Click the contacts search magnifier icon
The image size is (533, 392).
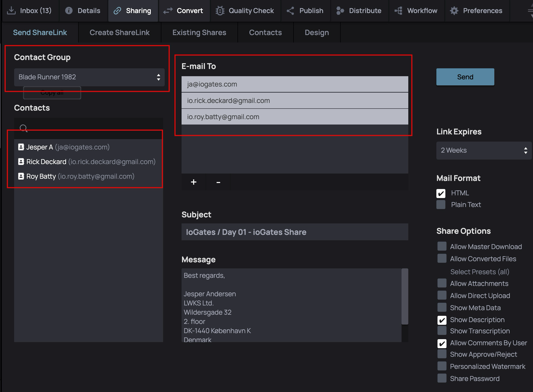click(x=24, y=128)
